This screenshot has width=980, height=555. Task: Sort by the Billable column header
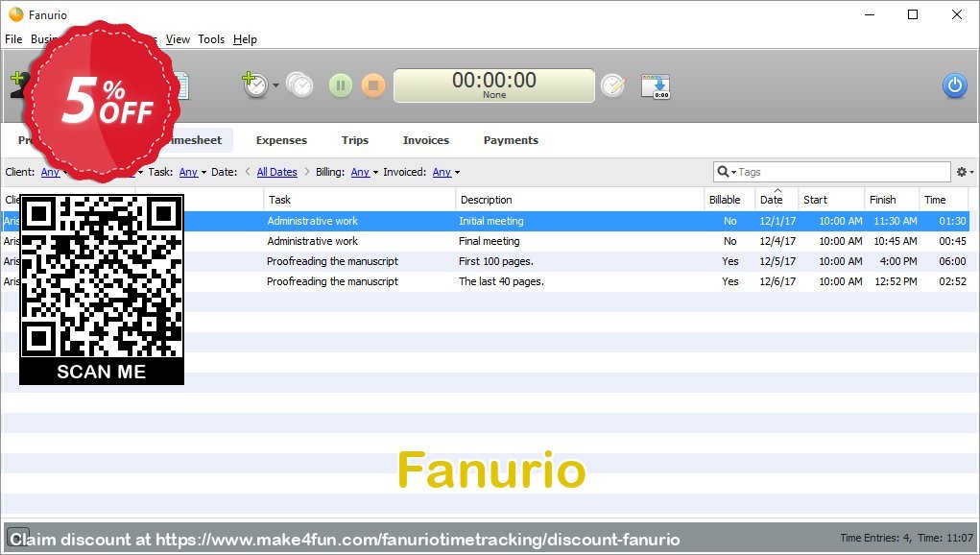[729, 200]
